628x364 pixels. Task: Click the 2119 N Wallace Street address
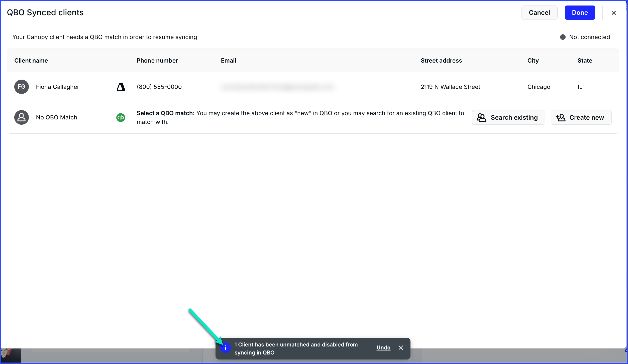click(x=451, y=87)
